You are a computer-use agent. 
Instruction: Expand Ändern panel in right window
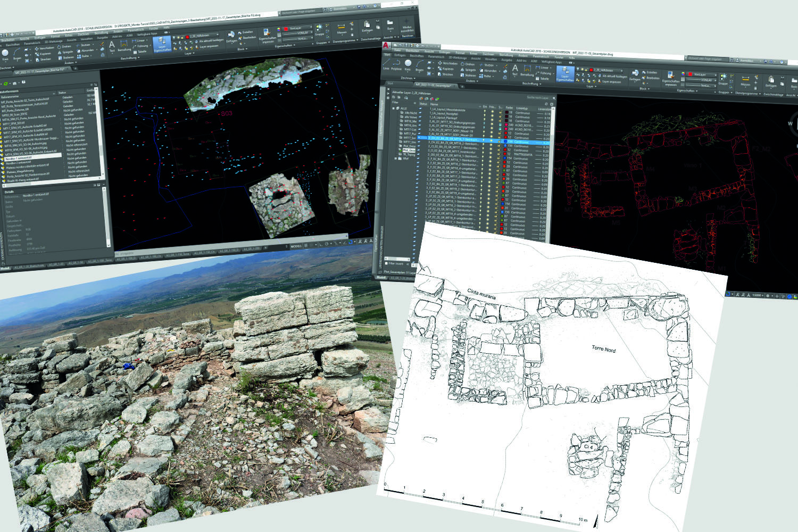[472, 81]
